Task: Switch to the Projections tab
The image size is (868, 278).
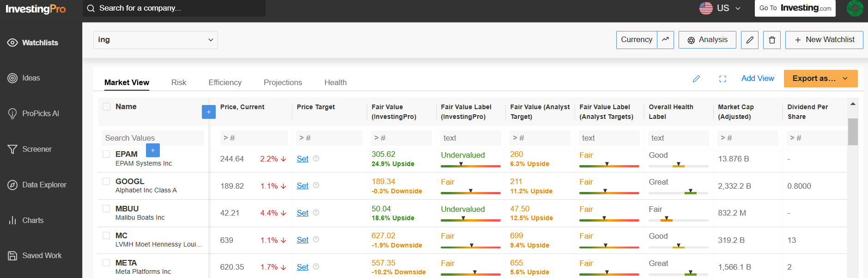Action: pyautogui.click(x=283, y=82)
